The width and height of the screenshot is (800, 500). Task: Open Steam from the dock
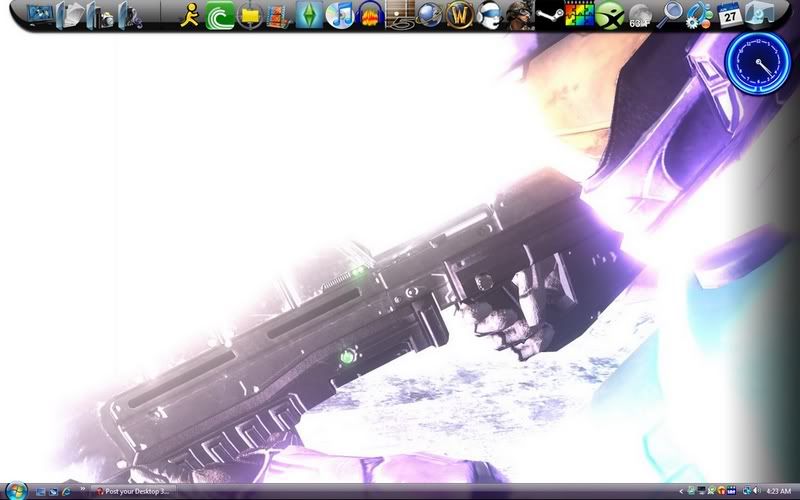point(550,15)
